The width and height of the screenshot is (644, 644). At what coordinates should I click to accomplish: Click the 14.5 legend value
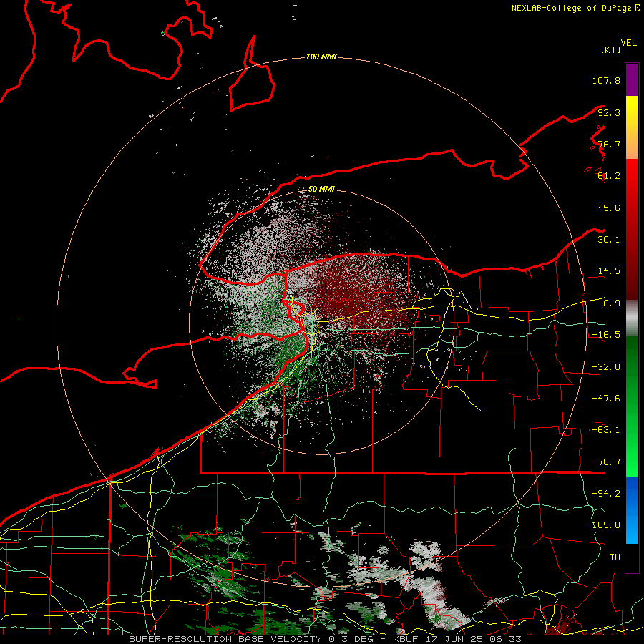pyautogui.click(x=609, y=271)
